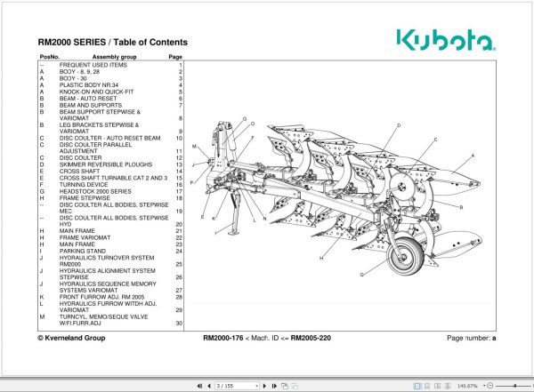The image size is (534, 392).
Task: Click CROSS SHAFT TURNABLE CAT 2 AND 3
Action: point(113,178)
